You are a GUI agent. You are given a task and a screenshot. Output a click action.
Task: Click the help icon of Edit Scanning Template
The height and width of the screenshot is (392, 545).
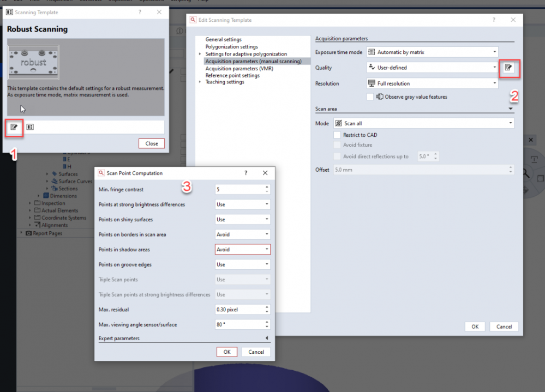point(494,20)
